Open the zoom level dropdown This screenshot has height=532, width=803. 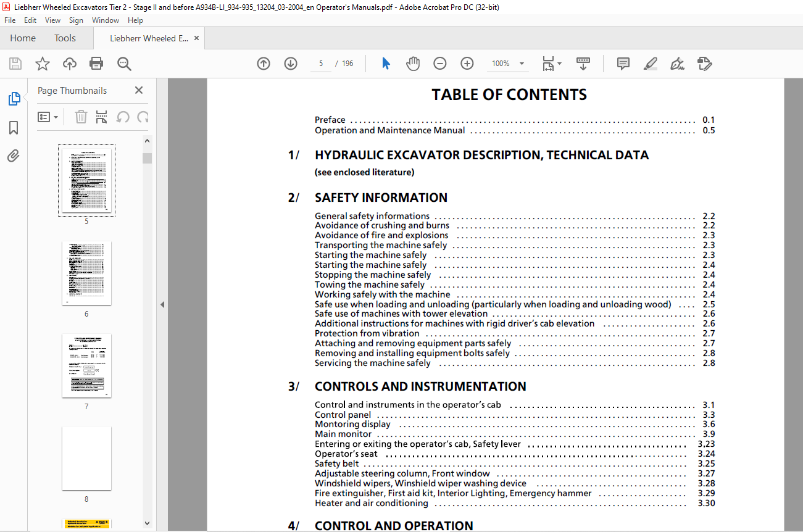522,64
